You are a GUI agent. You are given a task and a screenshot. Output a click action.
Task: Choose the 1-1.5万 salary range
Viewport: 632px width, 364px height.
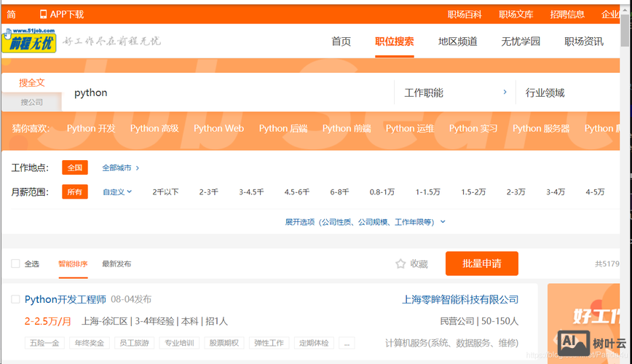pos(427,192)
